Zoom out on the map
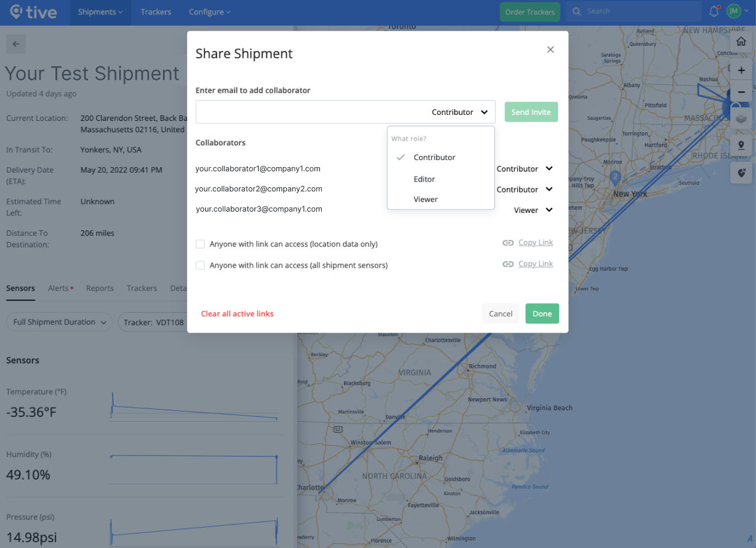The image size is (756, 548). point(741,91)
